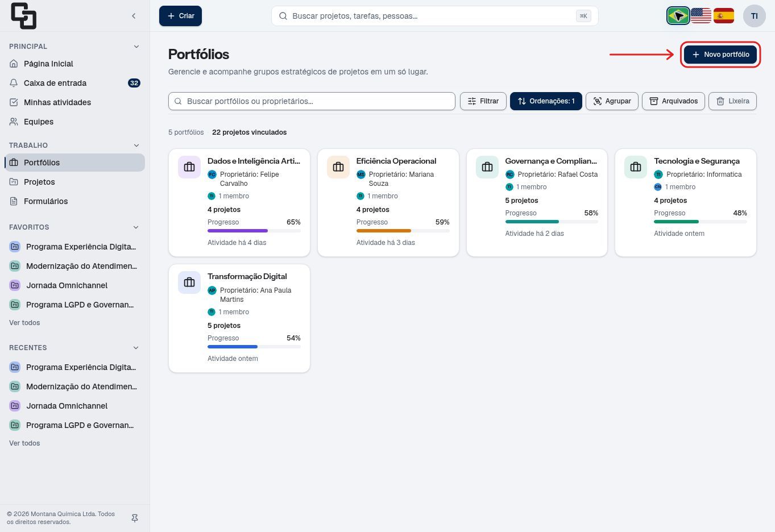Click Felipe Carvalho owner avatar
Viewport: 775px width, 532px height.
click(x=212, y=174)
